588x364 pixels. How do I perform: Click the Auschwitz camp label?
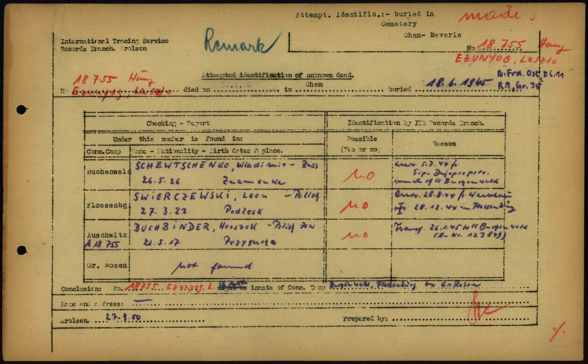point(107,235)
